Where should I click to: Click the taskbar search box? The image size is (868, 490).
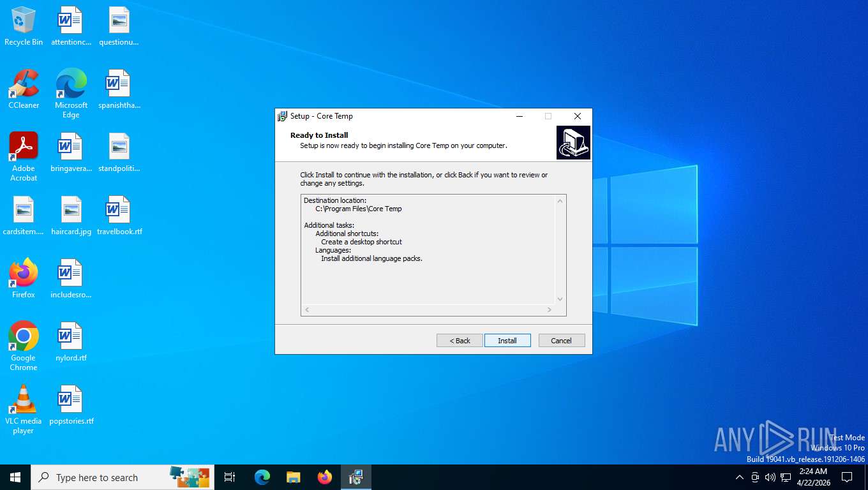click(123, 477)
